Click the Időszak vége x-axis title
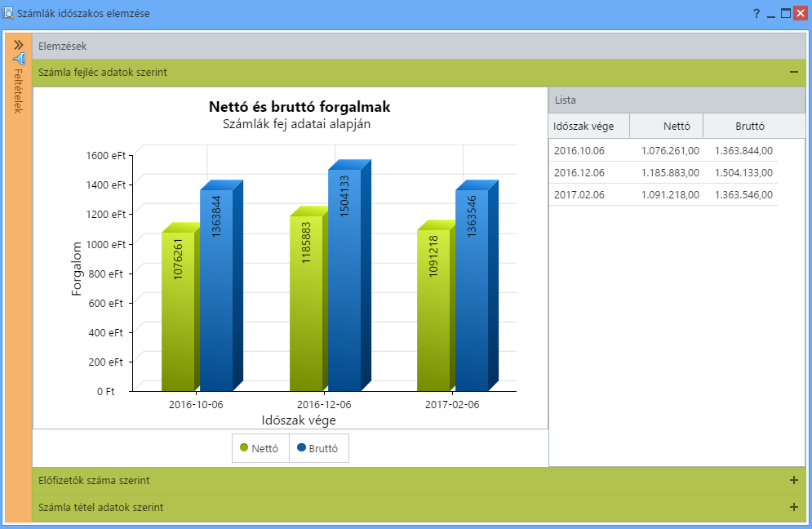 point(299,420)
